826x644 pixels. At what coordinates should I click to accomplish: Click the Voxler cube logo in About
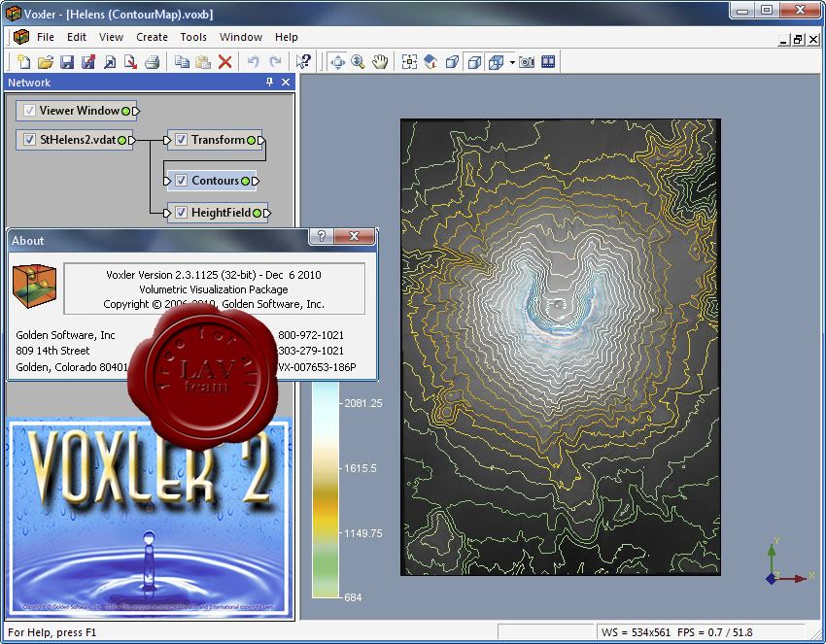point(34,286)
